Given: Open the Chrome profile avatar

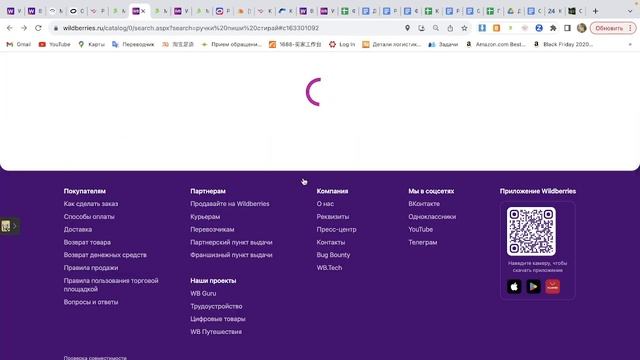Looking at the screenshot, I should 582,28.
